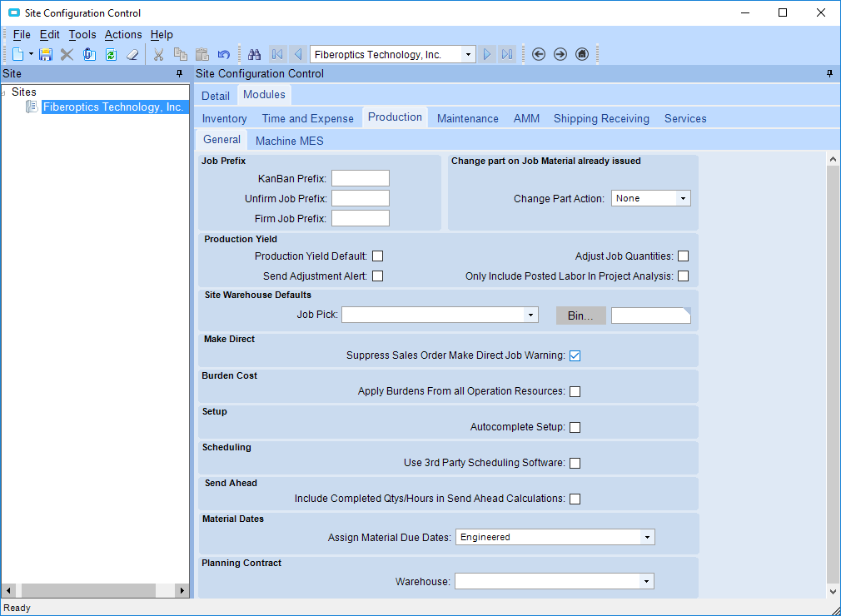The image size is (841, 616).
Task: Click the Delete X toolbar icon
Action: 67,54
